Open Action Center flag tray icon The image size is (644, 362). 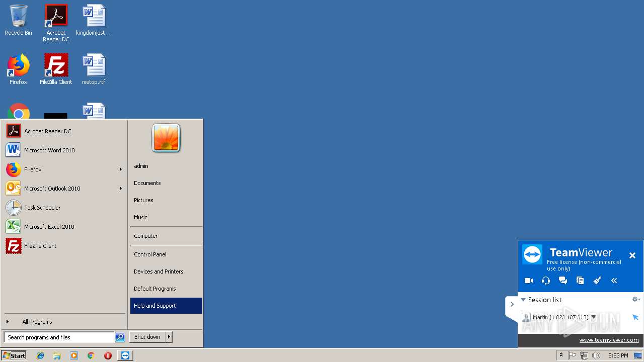[572, 355]
